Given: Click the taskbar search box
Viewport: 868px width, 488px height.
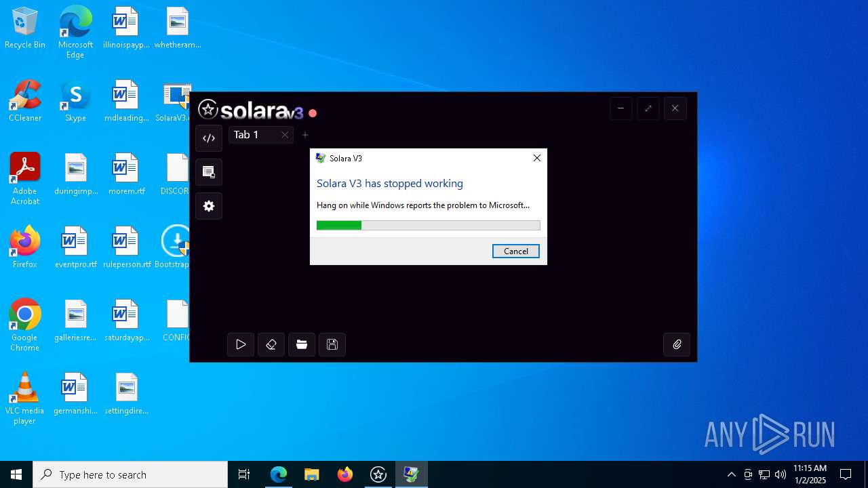Looking at the screenshot, I should click(x=130, y=474).
